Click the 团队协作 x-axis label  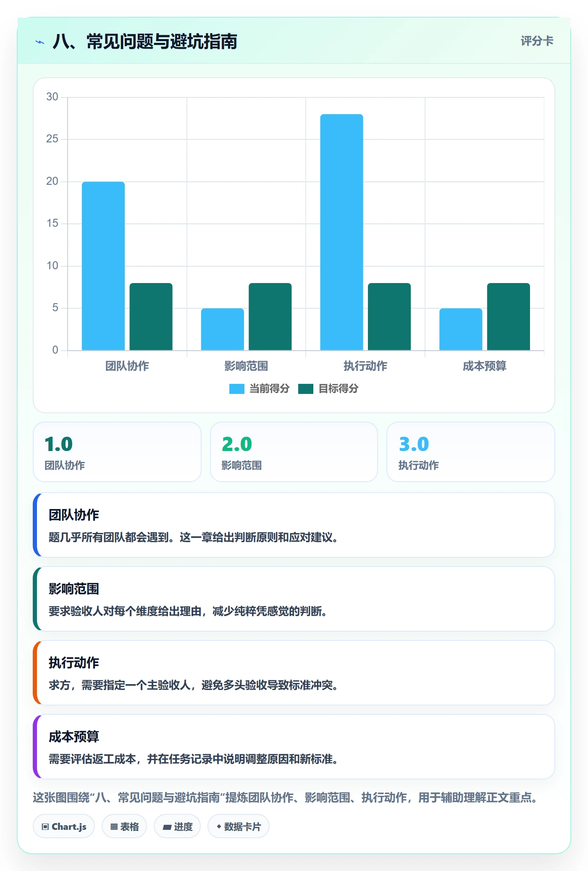(127, 366)
